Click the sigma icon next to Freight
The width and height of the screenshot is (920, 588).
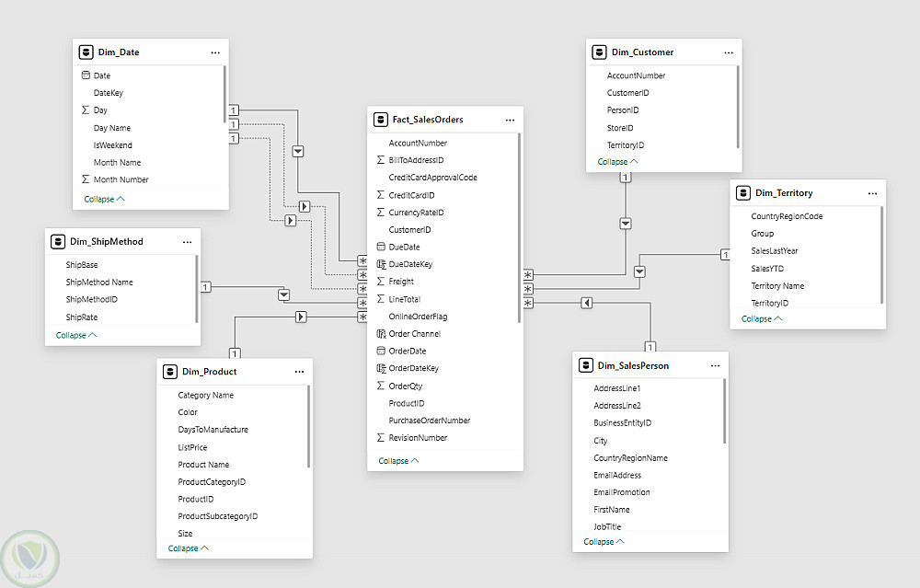pos(381,282)
